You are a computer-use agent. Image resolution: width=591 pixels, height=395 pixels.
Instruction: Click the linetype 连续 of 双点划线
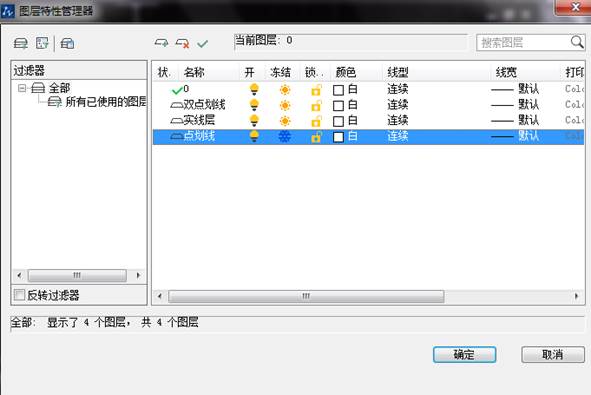tap(398, 105)
